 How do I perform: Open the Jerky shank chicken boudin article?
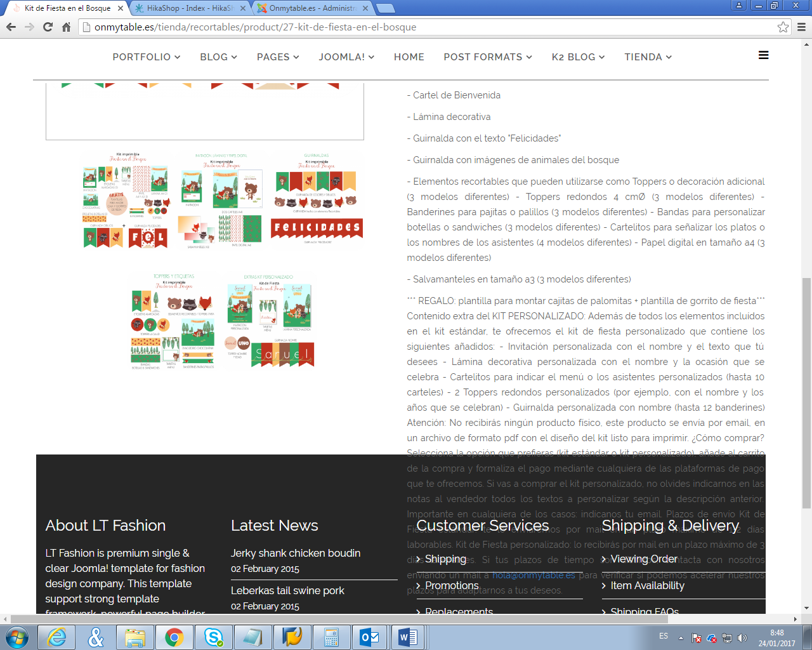pyautogui.click(x=296, y=553)
